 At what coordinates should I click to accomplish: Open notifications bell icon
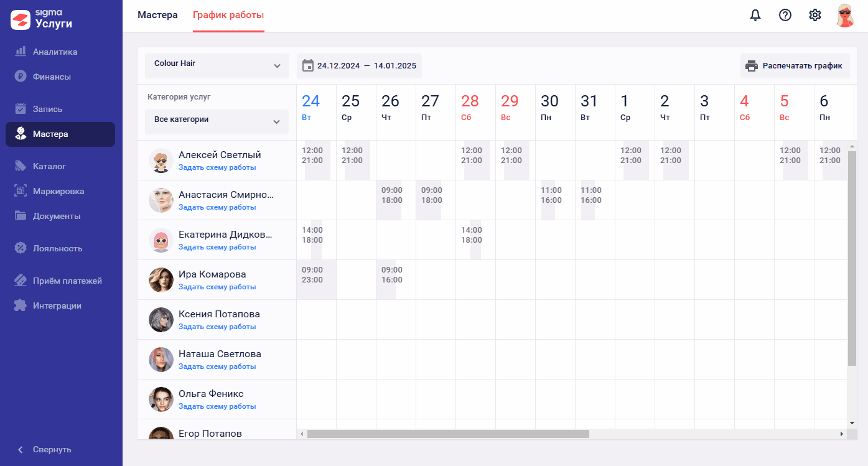(755, 16)
